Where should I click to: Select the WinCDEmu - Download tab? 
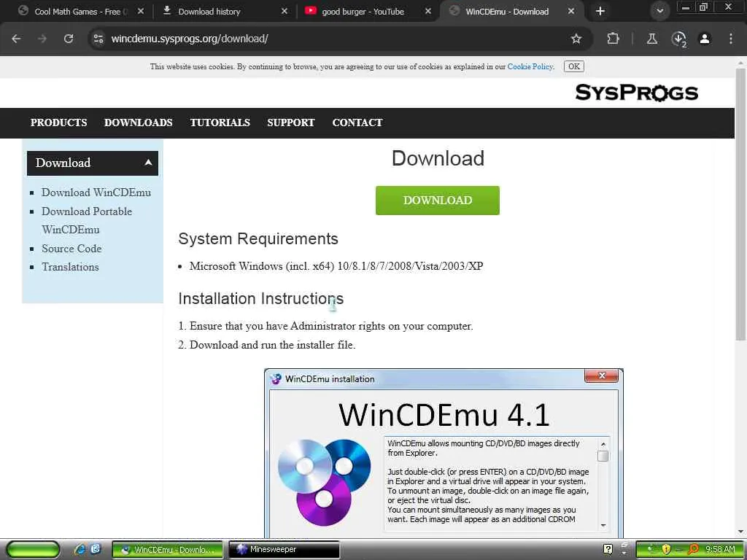click(508, 12)
